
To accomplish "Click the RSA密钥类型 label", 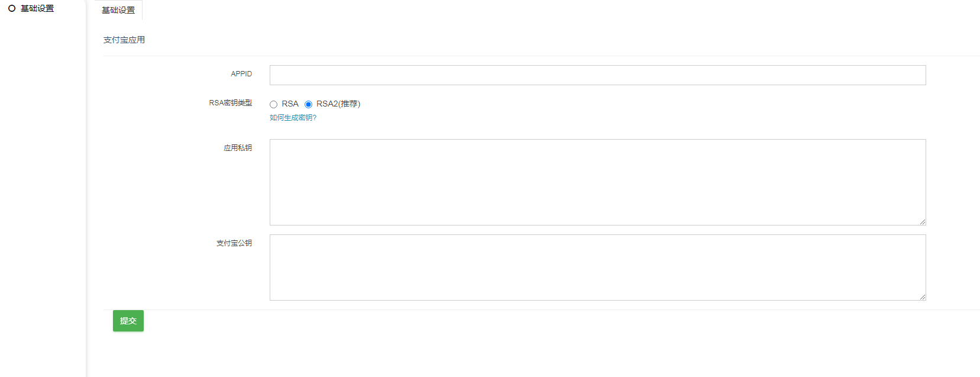I will [230, 103].
